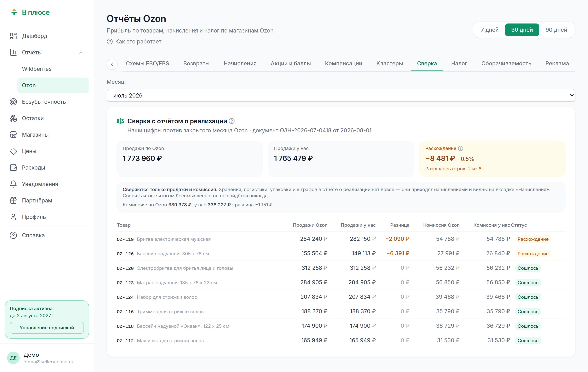This screenshot has width=588, height=372.
Task: Click the question icon beside «Как это работает»
Action: (x=110, y=42)
